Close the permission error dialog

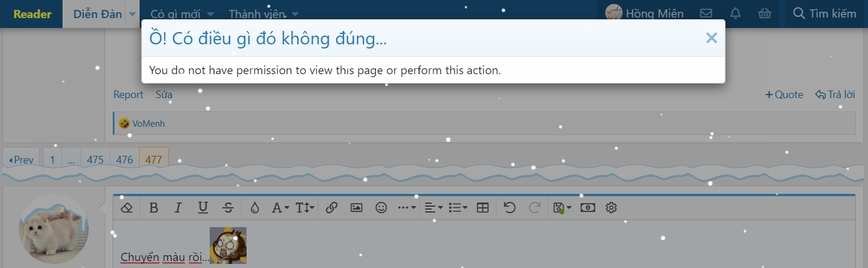(x=711, y=38)
